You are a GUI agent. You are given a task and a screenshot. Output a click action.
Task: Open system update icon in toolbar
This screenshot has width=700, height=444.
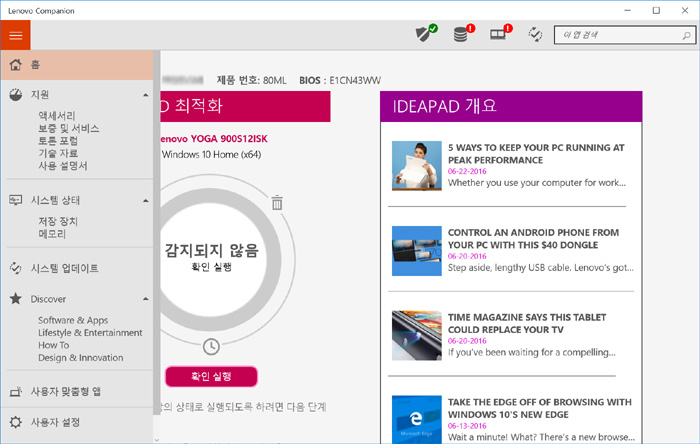535,34
